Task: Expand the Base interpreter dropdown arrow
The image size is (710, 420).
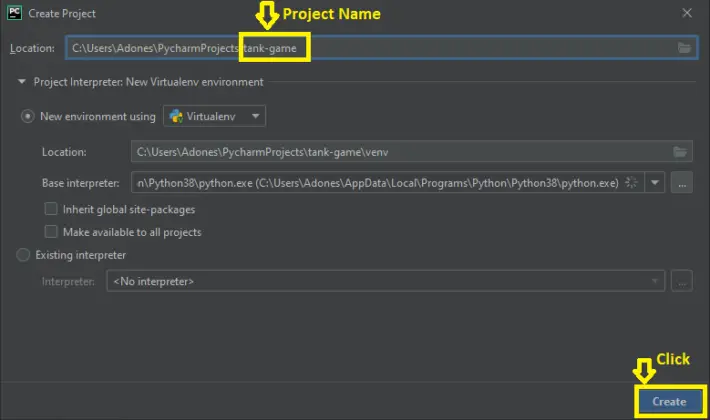Action: click(x=655, y=183)
